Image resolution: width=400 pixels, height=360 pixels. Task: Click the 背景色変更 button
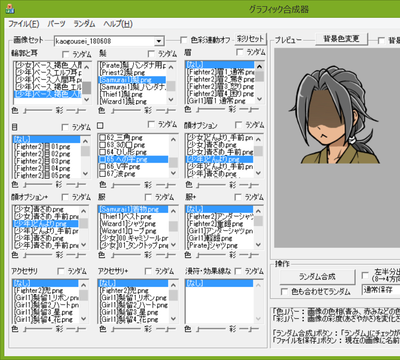pos(341,39)
